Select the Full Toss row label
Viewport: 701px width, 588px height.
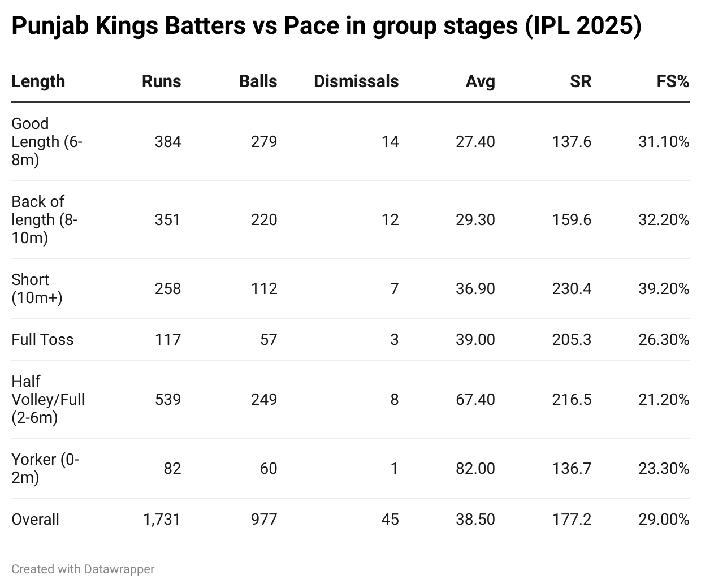click(42, 339)
